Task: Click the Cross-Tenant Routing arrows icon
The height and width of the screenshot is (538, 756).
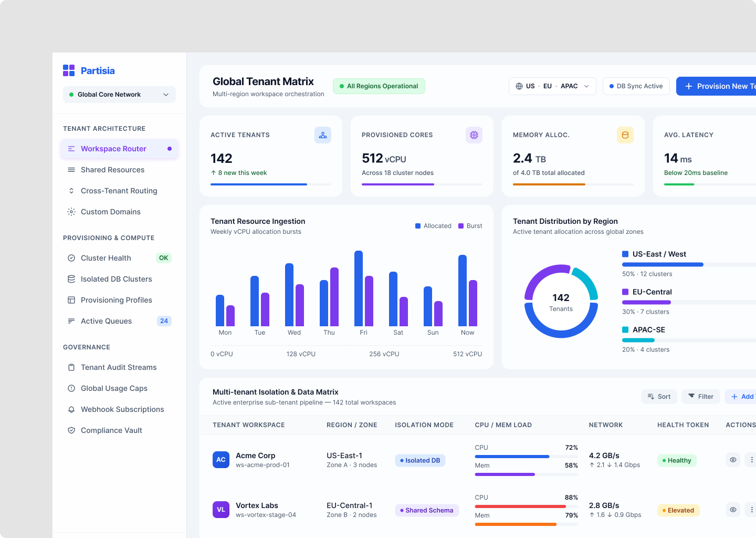Action: point(71,191)
